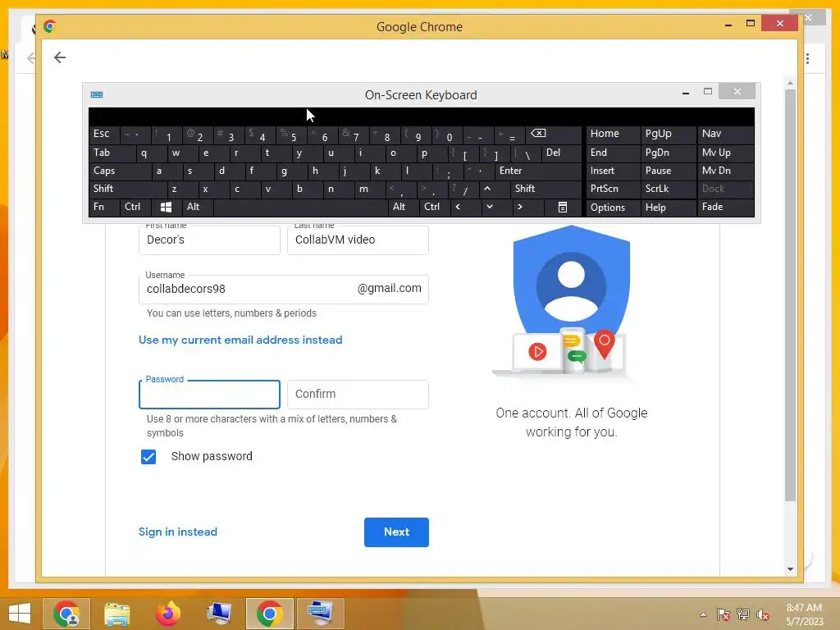Click the Options key on On-Screen Keyboard

[613, 208]
